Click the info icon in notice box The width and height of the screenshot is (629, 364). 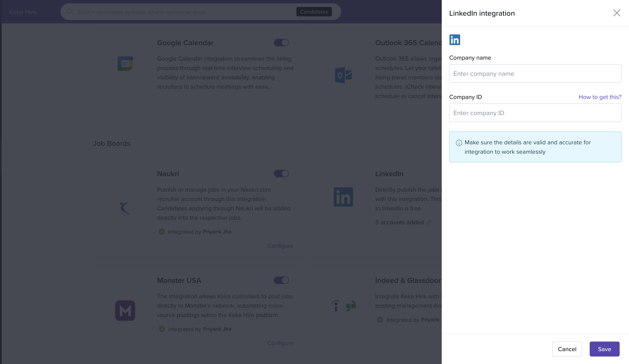tap(459, 143)
